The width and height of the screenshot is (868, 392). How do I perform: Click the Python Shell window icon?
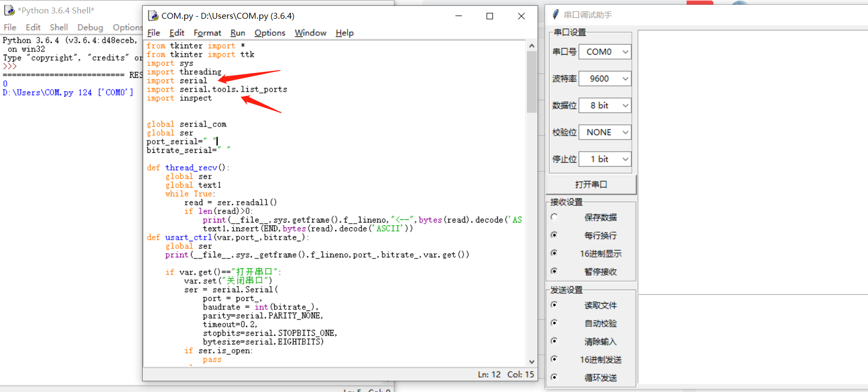tap(9, 10)
